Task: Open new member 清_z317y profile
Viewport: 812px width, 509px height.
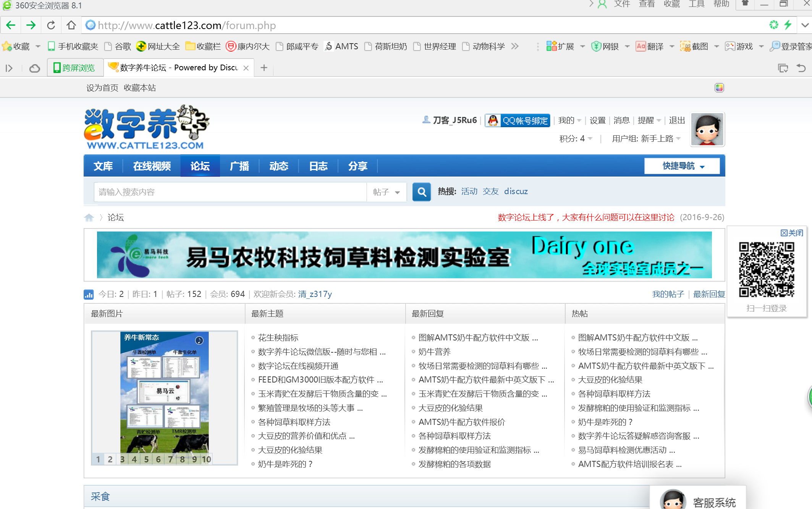Action: (x=315, y=294)
